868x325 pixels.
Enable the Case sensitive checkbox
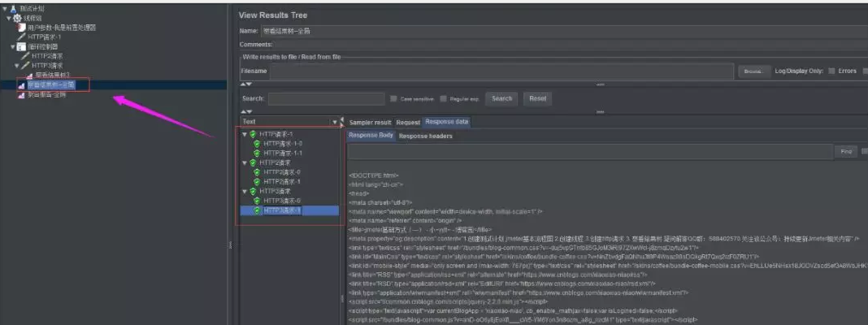coord(393,98)
